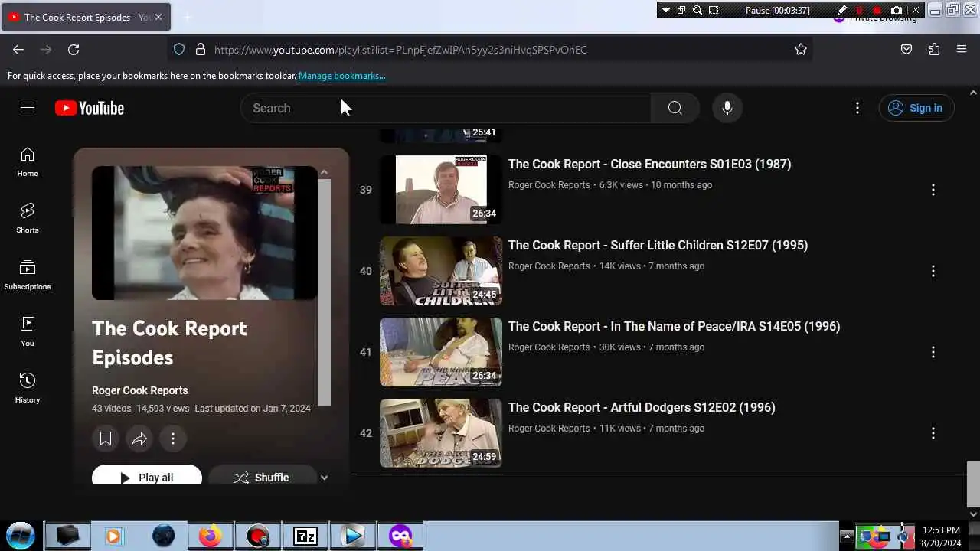Open the YouTube guide hamburger menu
980x551 pixels.
28,108
